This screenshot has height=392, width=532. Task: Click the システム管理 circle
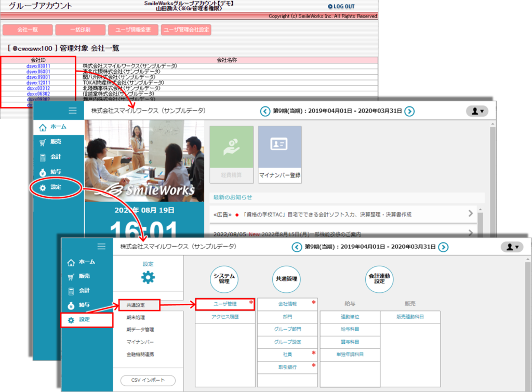(224, 279)
